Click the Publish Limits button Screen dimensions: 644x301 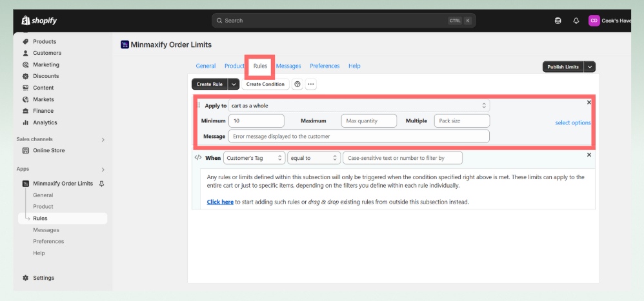point(563,67)
